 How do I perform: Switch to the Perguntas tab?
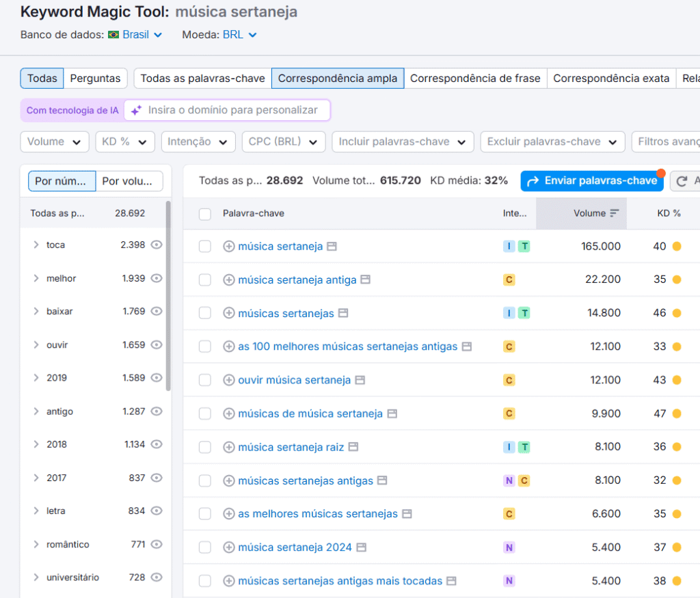95,79
